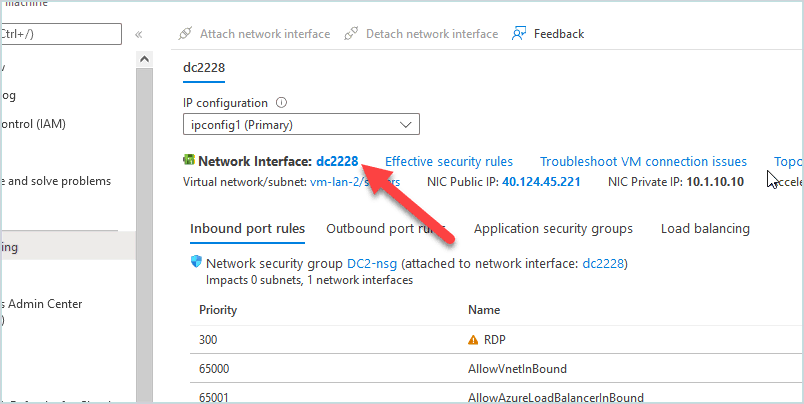Open the ipconfig1 (Primary) dropdown
This screenshot has width=804, height=404.
pyautogui.click(x=302, y=125)
